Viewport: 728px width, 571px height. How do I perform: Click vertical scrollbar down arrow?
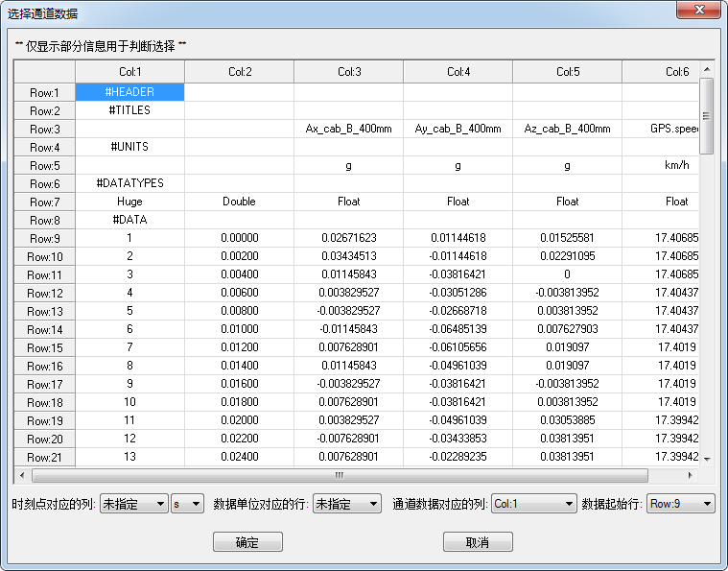(x=707, y=459)
